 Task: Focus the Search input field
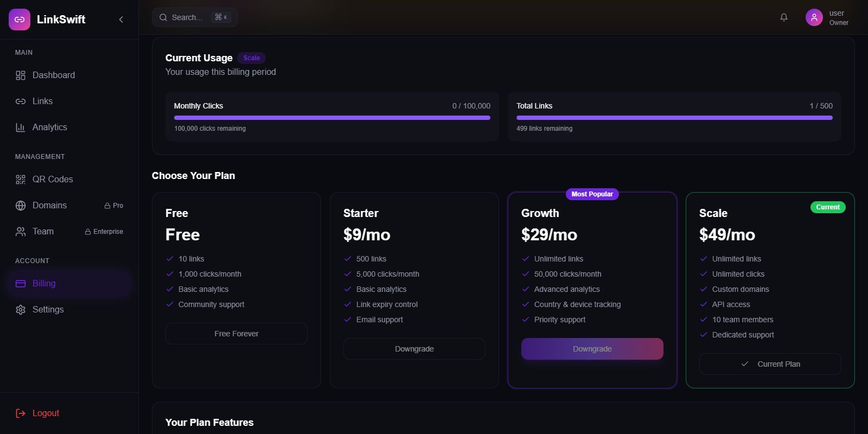click(187, 17)
